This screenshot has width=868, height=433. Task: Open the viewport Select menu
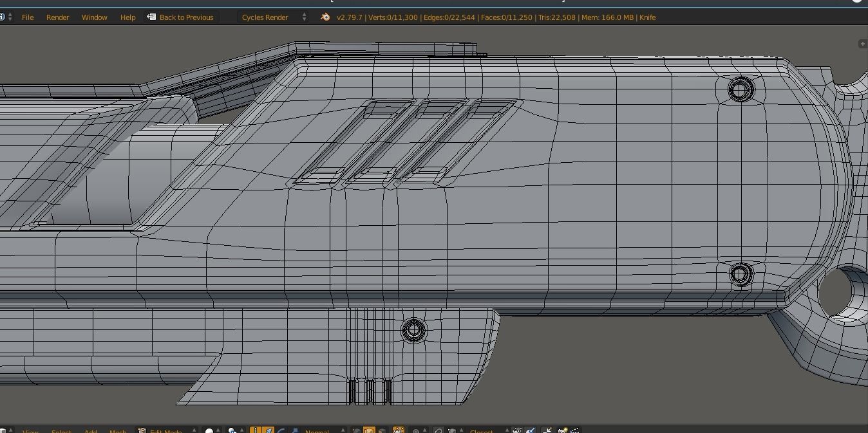coord(61,431)
